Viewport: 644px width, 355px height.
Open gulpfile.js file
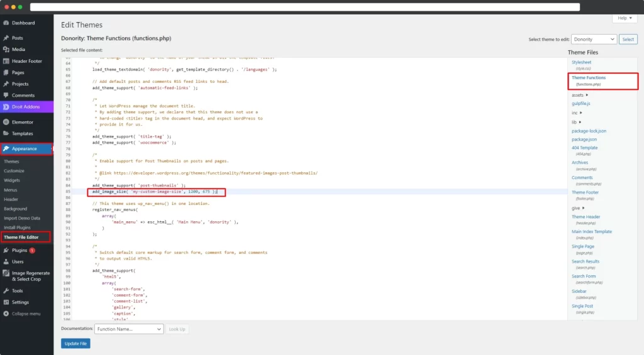coord(580,104)
